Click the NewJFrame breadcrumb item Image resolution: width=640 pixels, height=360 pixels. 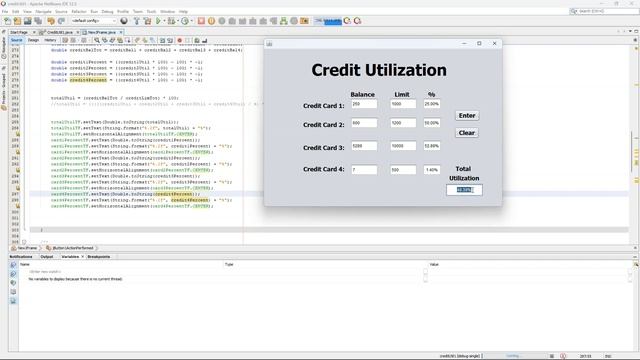24,248
